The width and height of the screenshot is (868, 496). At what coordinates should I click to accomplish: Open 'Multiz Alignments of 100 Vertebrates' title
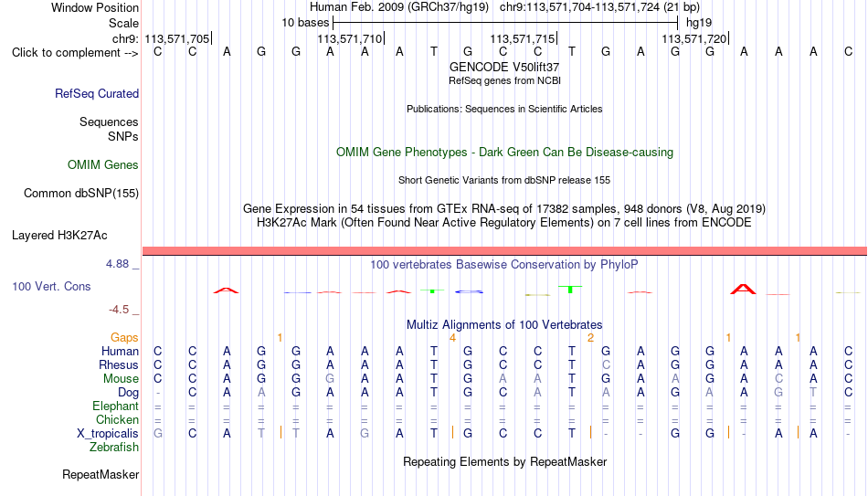(504, 325)
